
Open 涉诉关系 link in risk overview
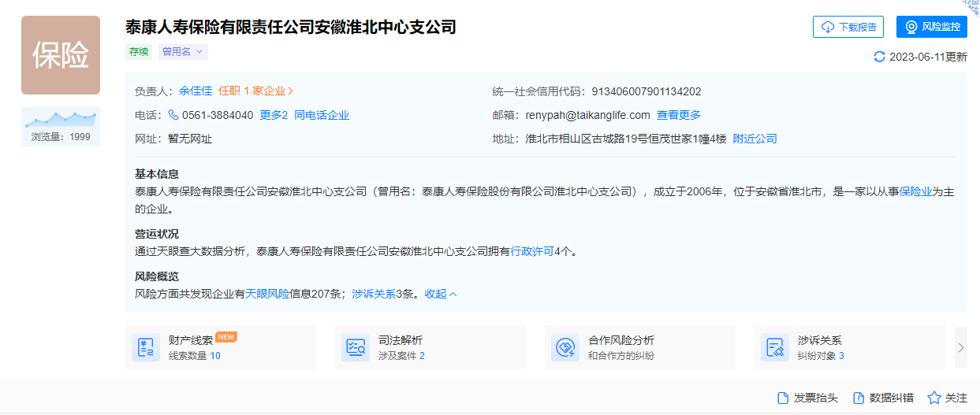(374, 294)
